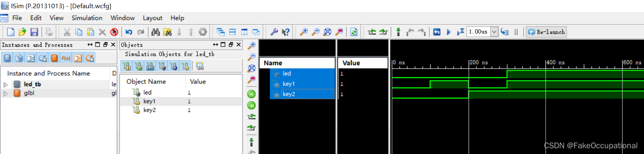Cut the selection with the scissors icon
644x154 pixels.
[67, 32]
